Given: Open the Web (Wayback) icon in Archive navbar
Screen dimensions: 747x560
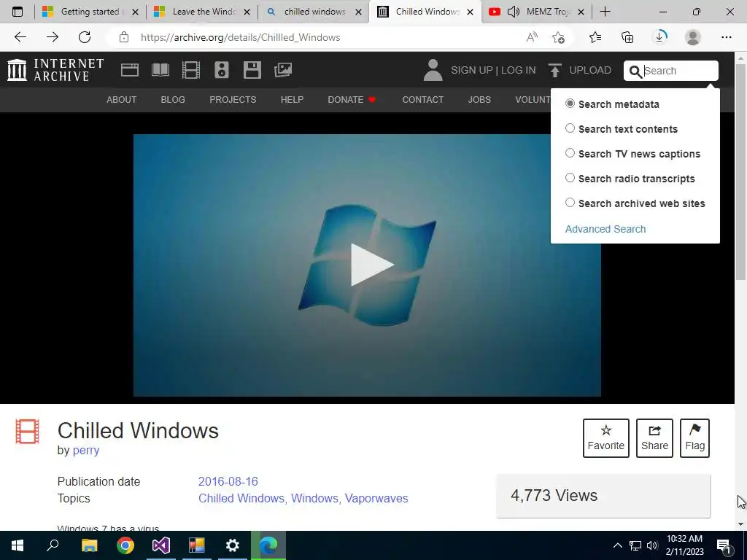Looking at the screenshot, I should (130, 70).
